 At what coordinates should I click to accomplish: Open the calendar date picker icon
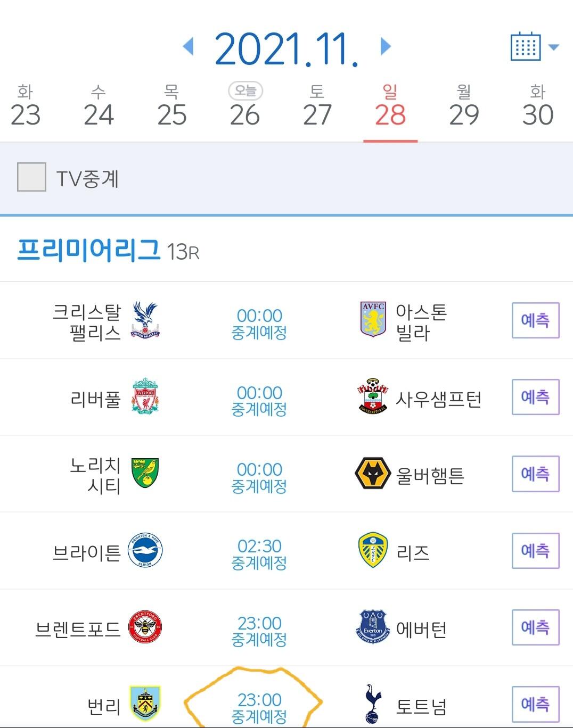pyautogui.click(x=525, y=47)
